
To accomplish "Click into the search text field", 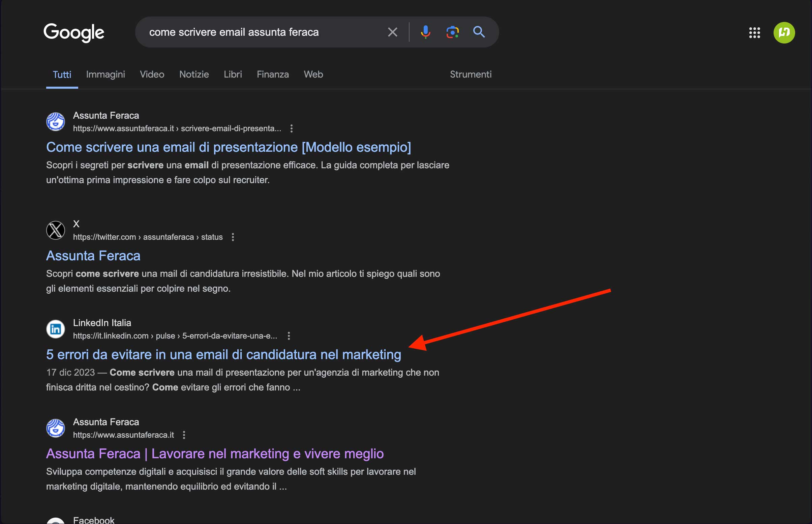I will pyautogui.click(x=262, y=32).
